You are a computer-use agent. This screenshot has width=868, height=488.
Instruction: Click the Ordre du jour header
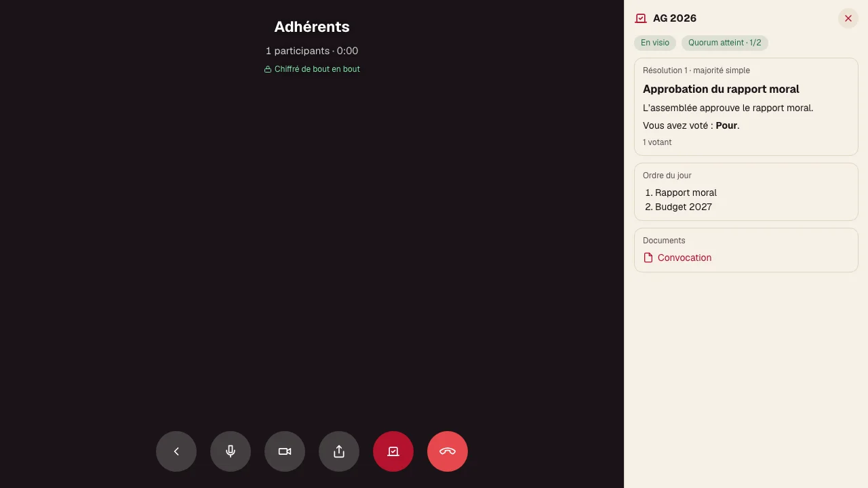point(667,176)
